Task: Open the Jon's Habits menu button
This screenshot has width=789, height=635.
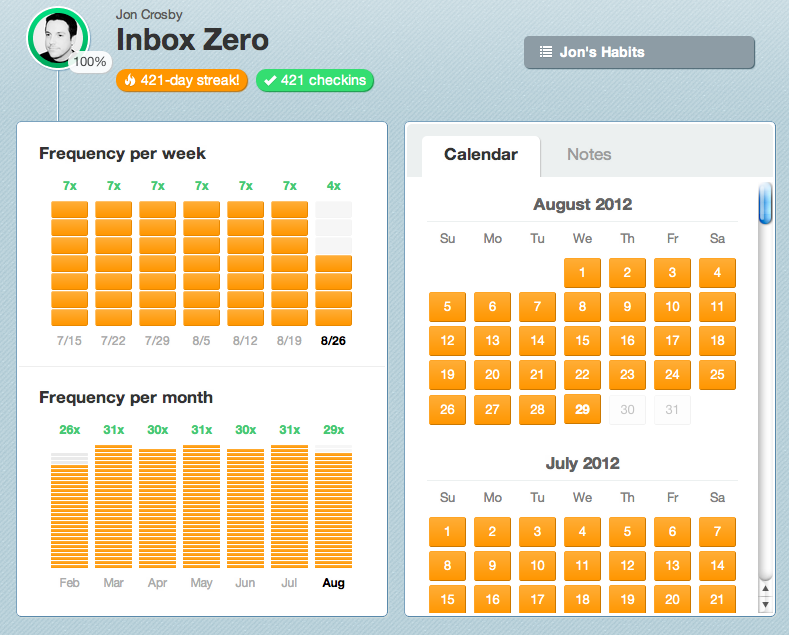Action: coord(639,52)
